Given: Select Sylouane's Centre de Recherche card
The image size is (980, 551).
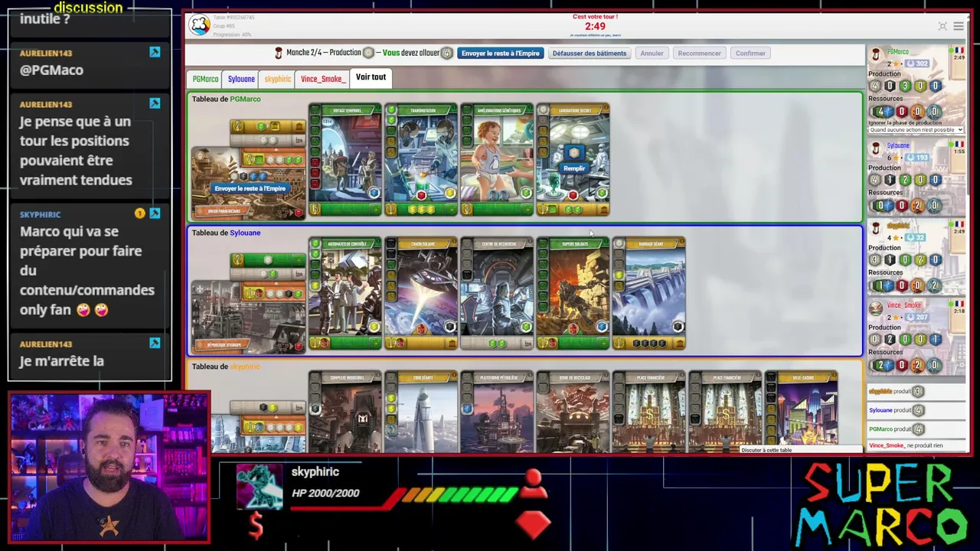Looking at the screenshot, I should coord(497,294).
